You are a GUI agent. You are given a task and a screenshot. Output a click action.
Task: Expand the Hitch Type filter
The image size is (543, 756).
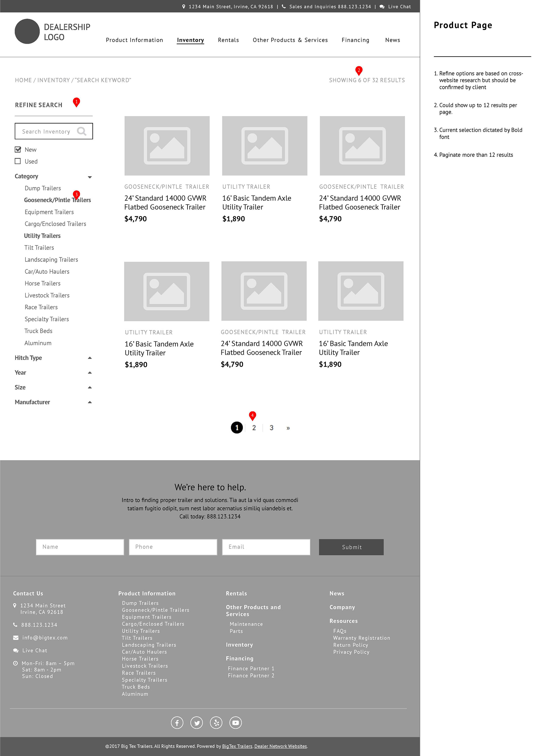pos(90,358)
